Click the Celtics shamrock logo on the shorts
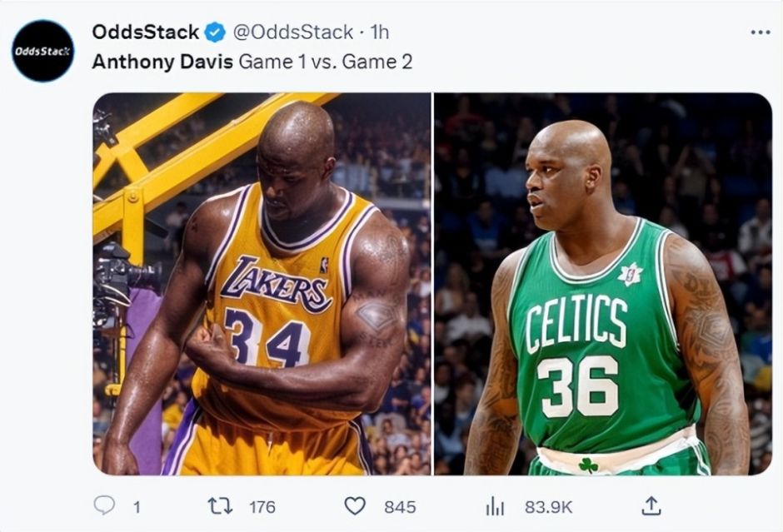783x532 pixels. 588,465
